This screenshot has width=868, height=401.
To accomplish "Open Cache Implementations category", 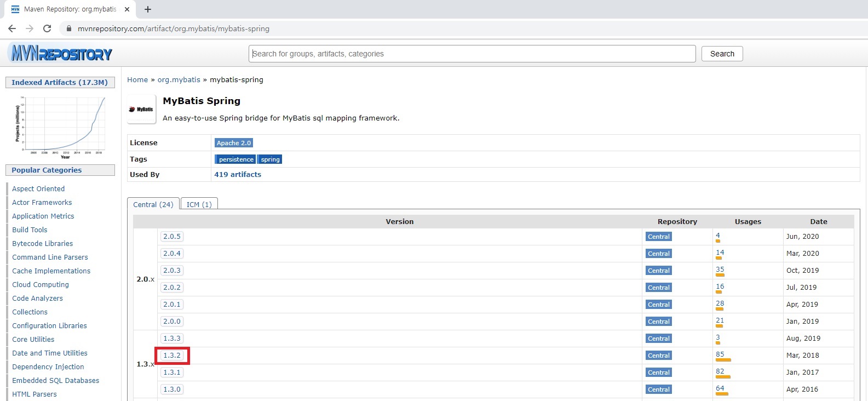I will pyautogui.click(x=51, y=271).
